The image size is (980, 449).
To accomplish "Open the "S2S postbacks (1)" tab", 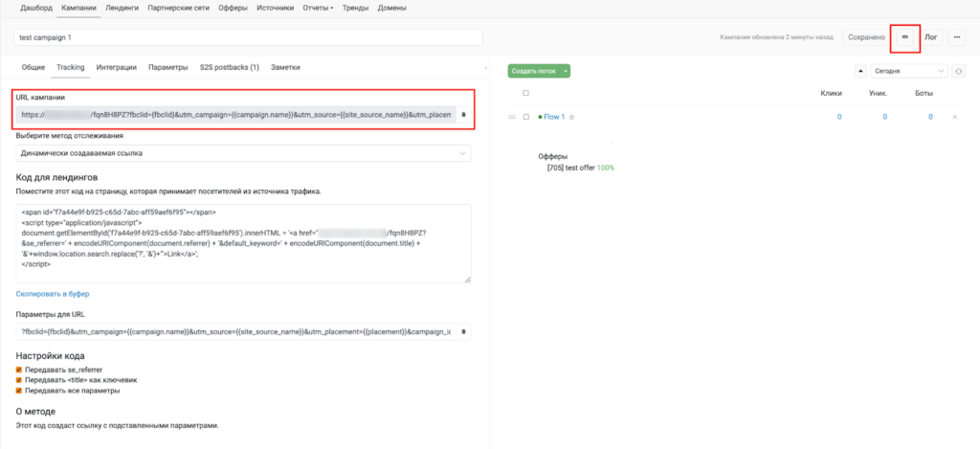I will [x=230, y=68].
